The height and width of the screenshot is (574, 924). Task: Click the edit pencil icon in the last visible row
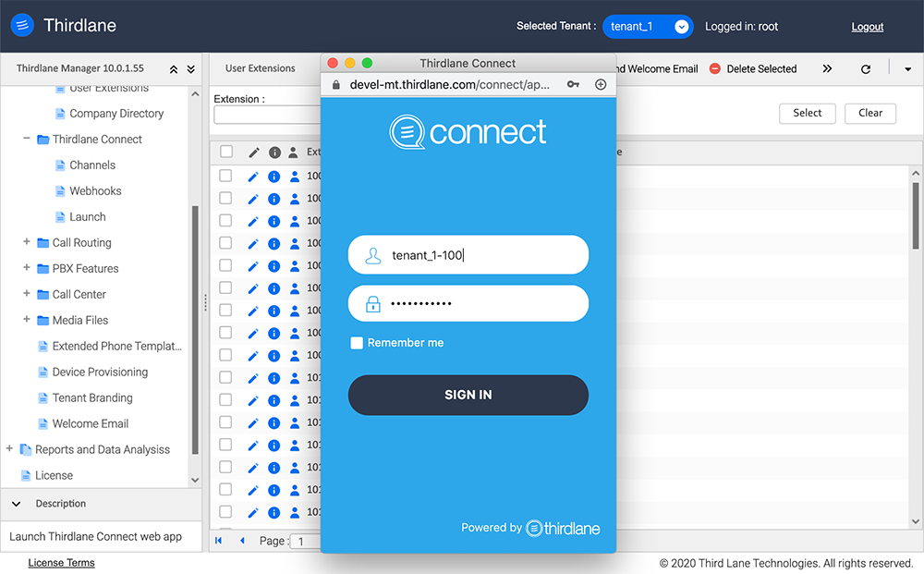tap(253, 512)
